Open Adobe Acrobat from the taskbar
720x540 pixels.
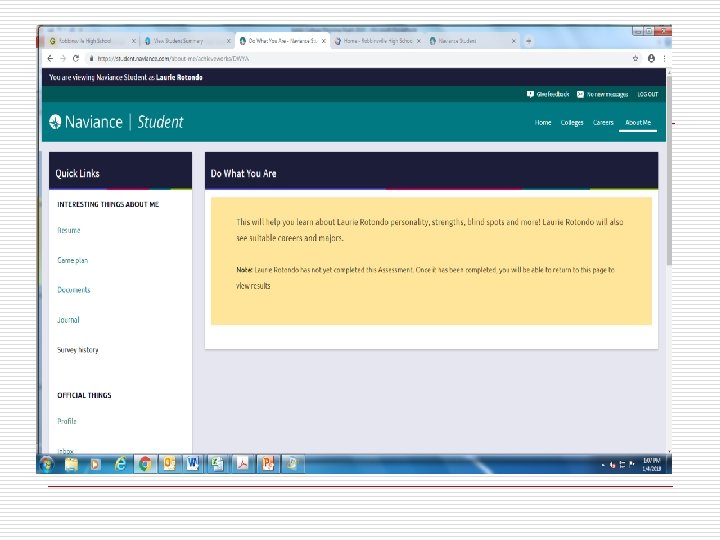pos(242,464)
